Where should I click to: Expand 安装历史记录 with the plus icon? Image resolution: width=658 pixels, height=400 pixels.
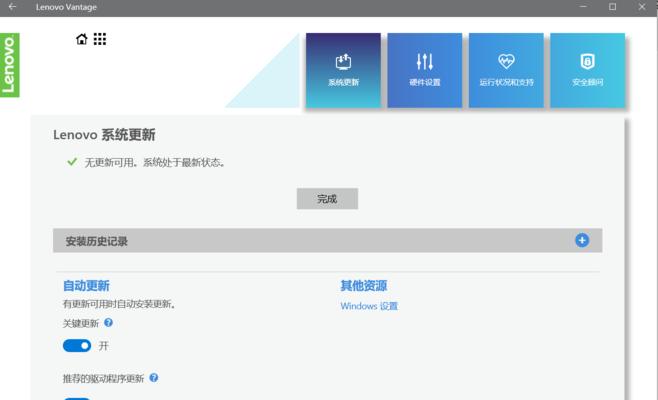582,241
